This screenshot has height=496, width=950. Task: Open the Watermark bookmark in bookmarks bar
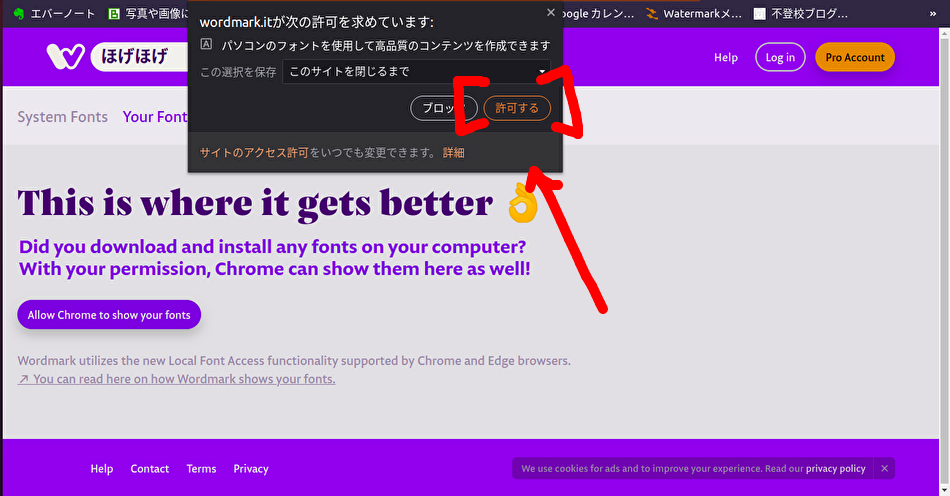[694, 13]
